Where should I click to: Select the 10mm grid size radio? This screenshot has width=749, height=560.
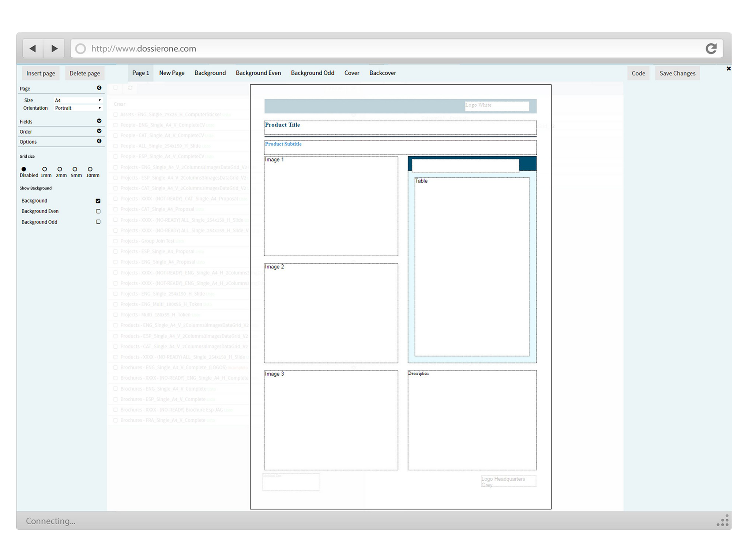[90, 169]
